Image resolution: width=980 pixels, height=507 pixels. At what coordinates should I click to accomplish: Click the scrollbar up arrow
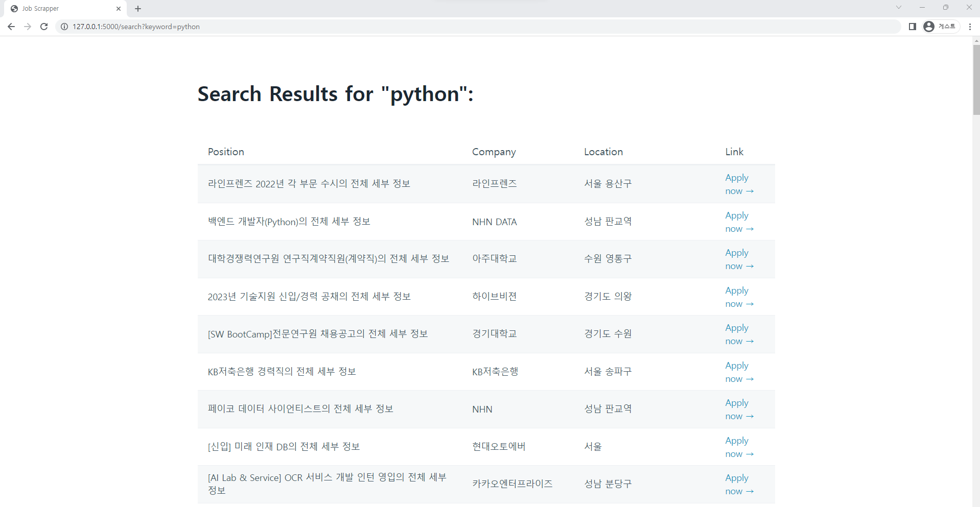tap(976, 40)
